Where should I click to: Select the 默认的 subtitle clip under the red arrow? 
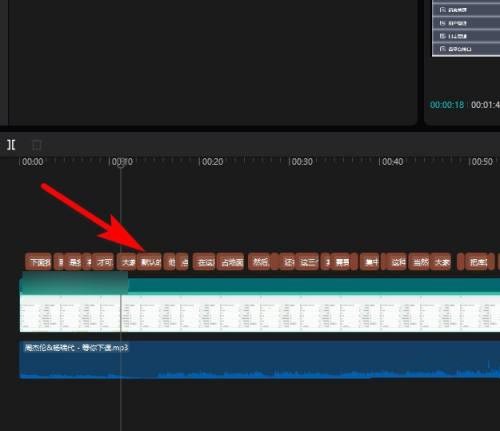150,262
